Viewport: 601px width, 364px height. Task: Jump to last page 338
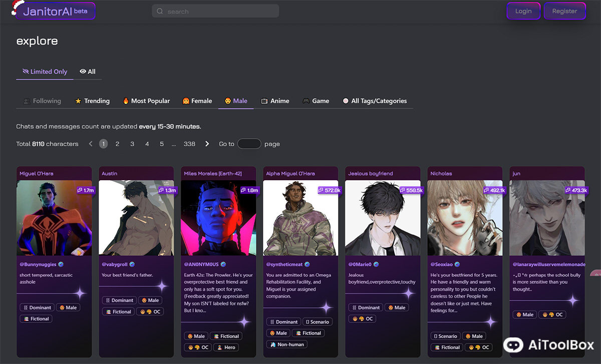189,144
